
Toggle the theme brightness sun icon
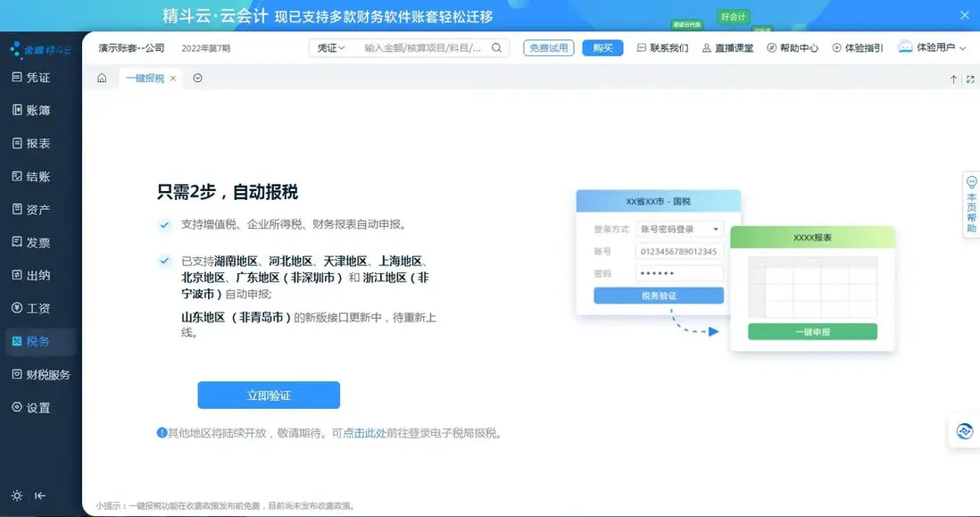click(x=17, y=496)
